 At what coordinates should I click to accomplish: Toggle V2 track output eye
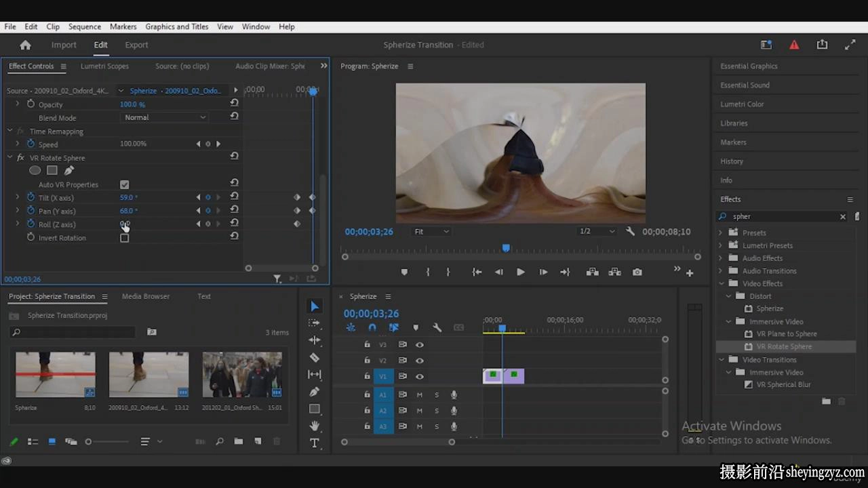click(x=419, y=361)
